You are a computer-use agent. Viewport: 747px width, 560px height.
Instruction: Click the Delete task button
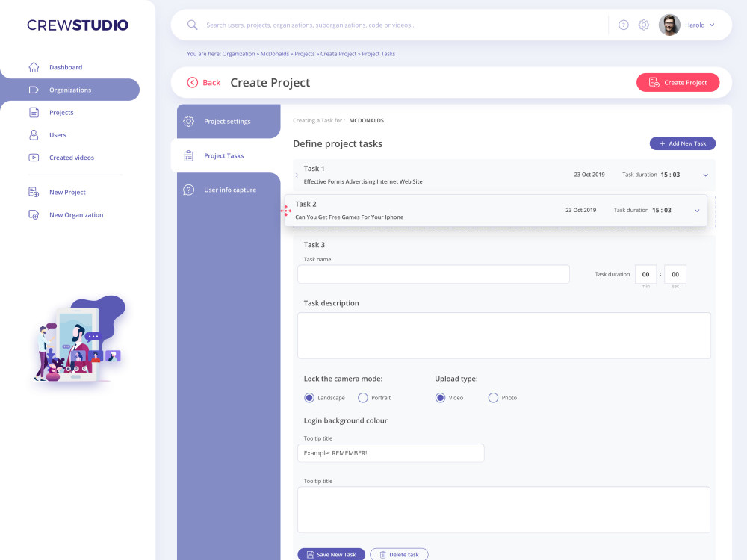[399, 554]
